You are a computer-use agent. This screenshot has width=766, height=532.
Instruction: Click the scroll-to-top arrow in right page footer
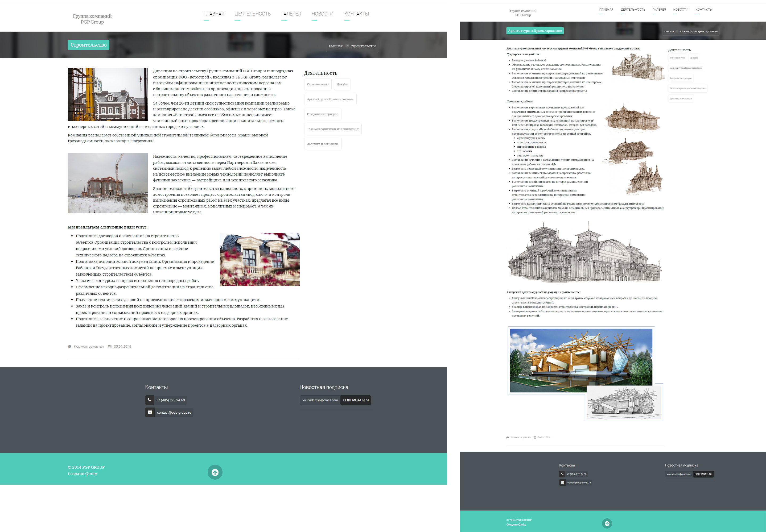(x=607, y=523)
